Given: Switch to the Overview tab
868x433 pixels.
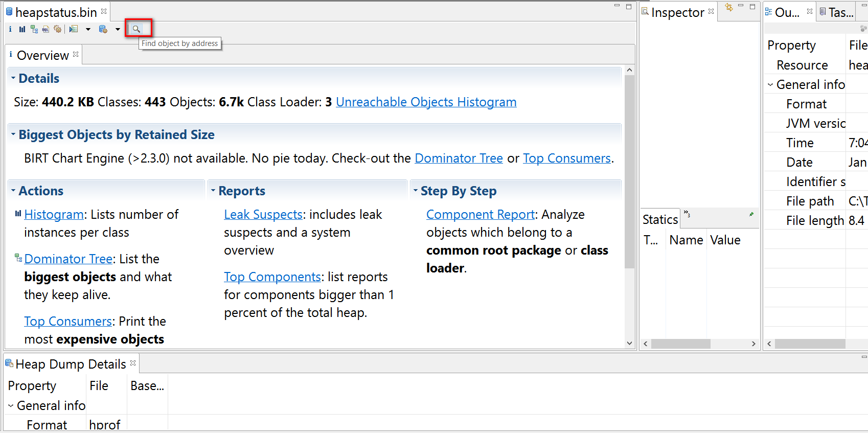Looking at the screenshot, I should (x=42, y=55).
